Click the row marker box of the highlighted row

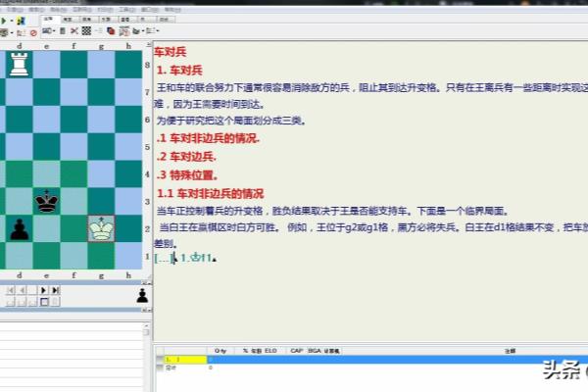tap(160, 360)
